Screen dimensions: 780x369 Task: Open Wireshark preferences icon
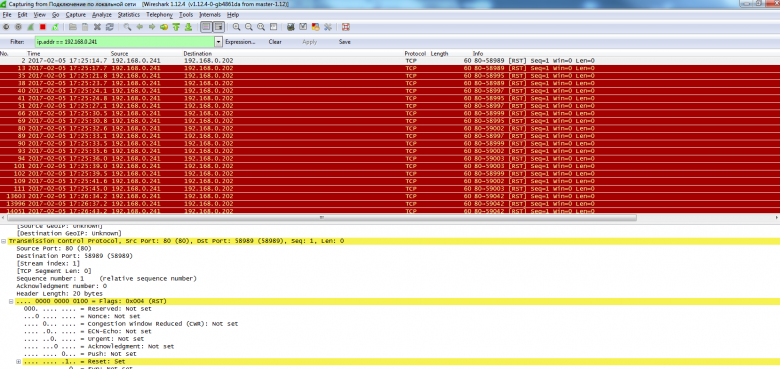coord(328,27)
